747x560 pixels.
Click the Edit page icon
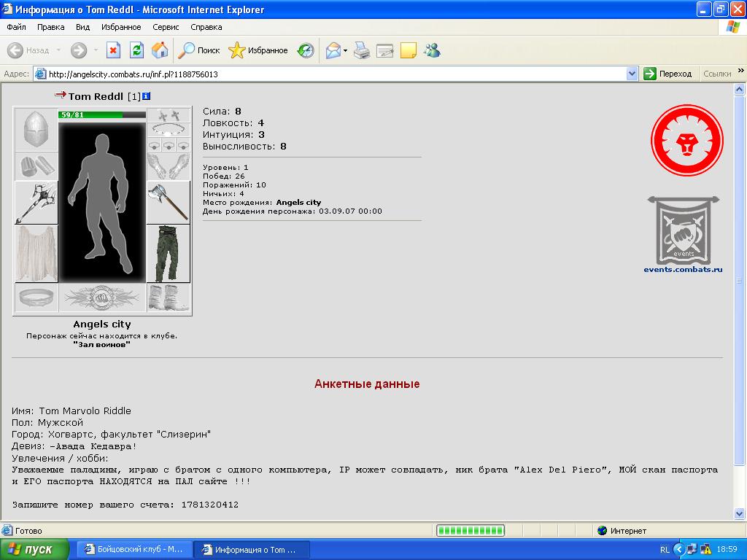(385, 50)
